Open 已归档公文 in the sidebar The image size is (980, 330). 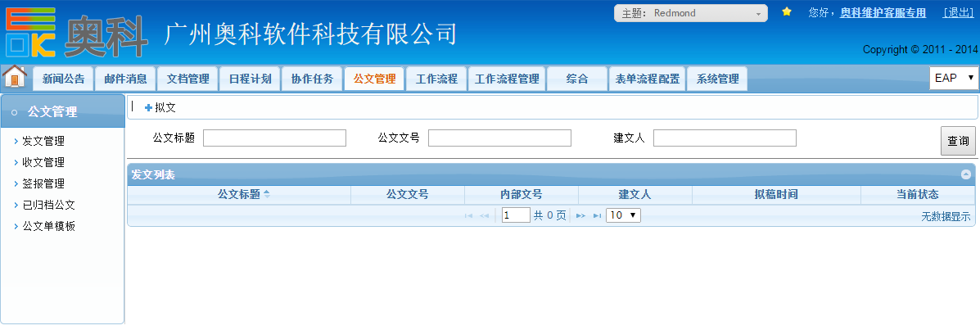pyautogui.click(x=48, y=205)
